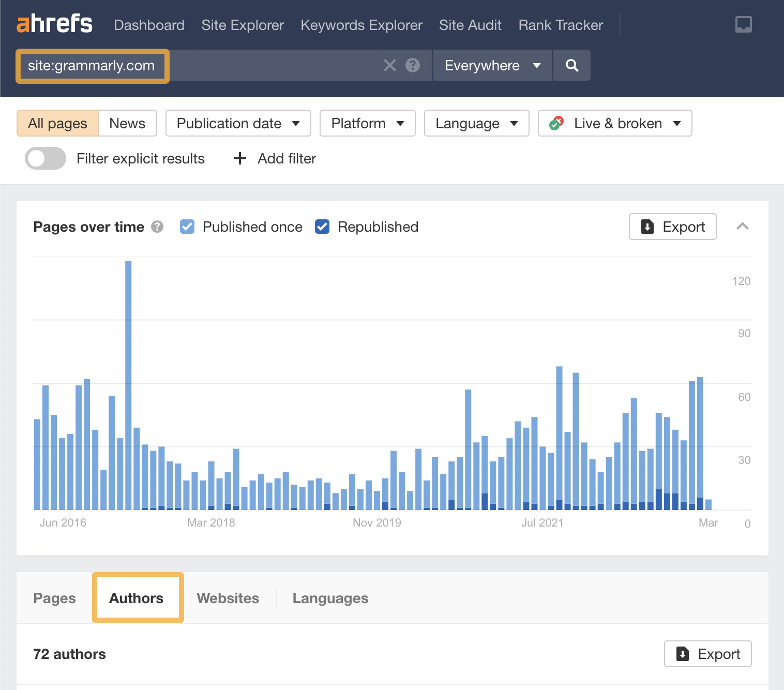Open Keywords Explorer from the navigation

pyautogui.click(x=361, y=25)
